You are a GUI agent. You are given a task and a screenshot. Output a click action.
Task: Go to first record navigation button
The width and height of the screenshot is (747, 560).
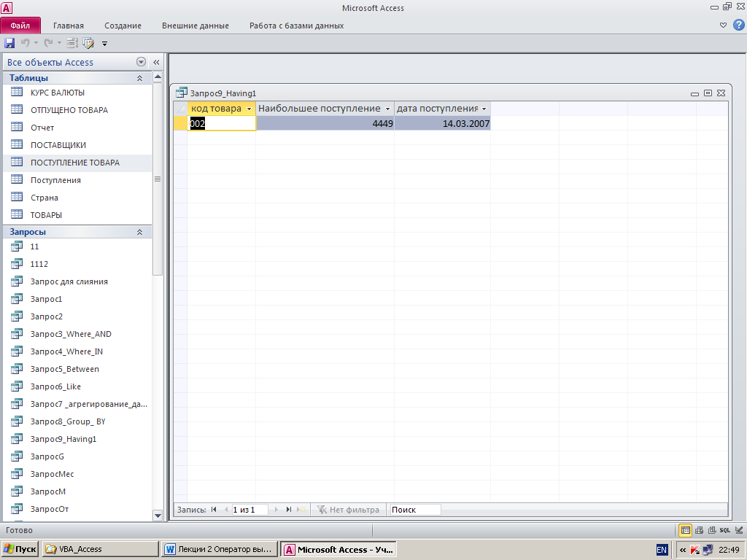[x=214, y=510]
